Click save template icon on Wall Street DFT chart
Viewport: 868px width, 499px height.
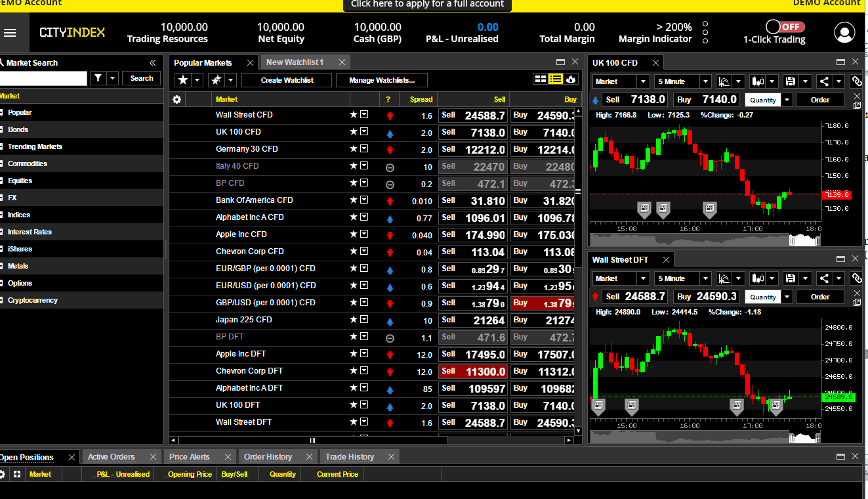(x=791, y=278)
